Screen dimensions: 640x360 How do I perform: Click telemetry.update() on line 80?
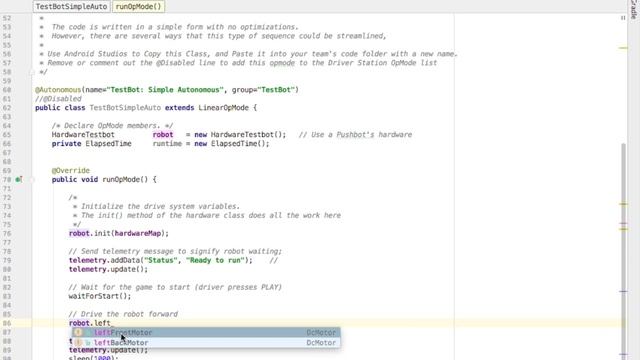pos(108,269)
